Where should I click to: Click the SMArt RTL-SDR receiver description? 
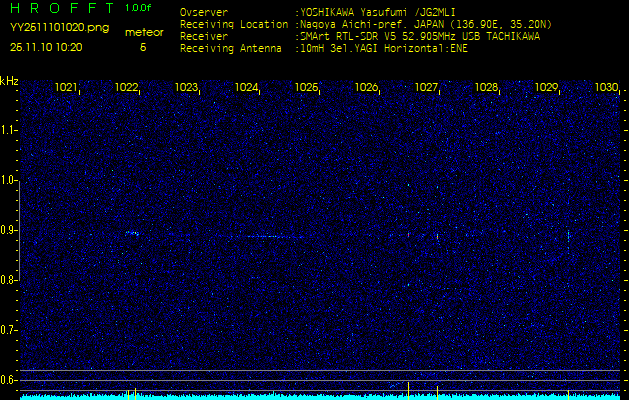coord(419,35)
